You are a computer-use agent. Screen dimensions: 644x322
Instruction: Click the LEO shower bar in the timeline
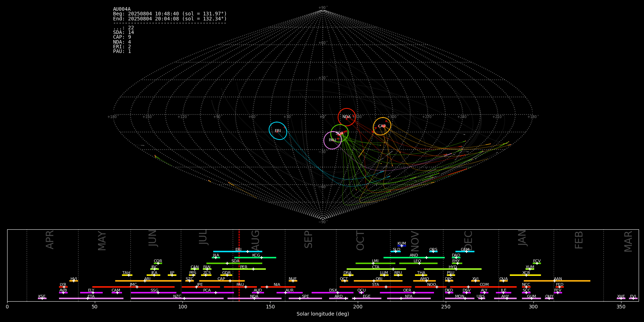[418, 263]
